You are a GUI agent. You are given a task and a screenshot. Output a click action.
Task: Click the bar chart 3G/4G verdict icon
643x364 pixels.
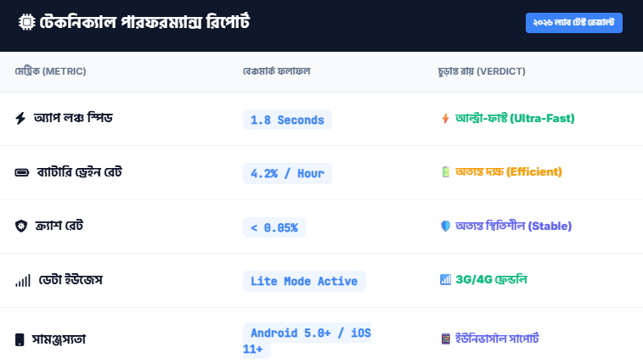tap(445, 279)
